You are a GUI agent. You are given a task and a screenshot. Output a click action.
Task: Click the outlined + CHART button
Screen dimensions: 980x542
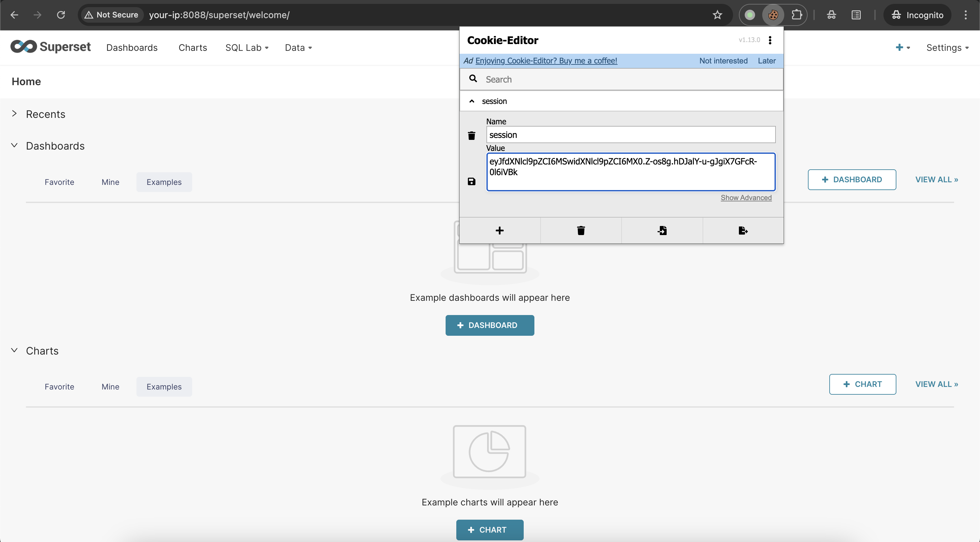coord(862,384)
